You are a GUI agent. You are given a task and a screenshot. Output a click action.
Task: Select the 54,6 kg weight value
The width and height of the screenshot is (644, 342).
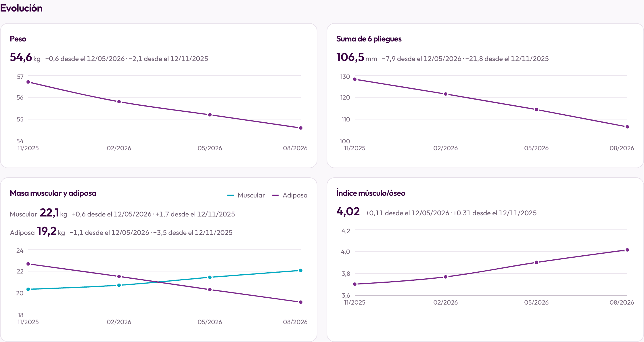25,57
